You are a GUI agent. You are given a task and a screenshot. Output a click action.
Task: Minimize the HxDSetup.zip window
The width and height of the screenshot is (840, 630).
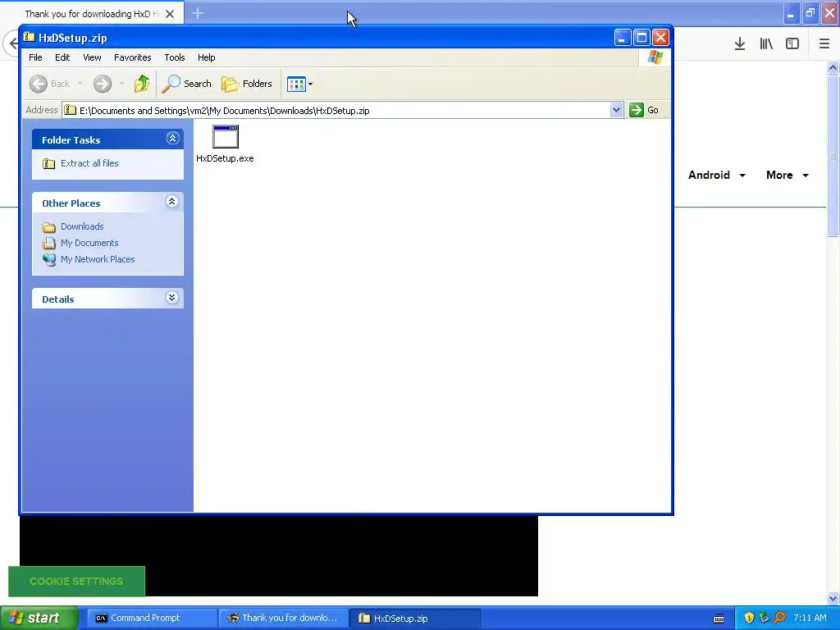click(622, 38)
